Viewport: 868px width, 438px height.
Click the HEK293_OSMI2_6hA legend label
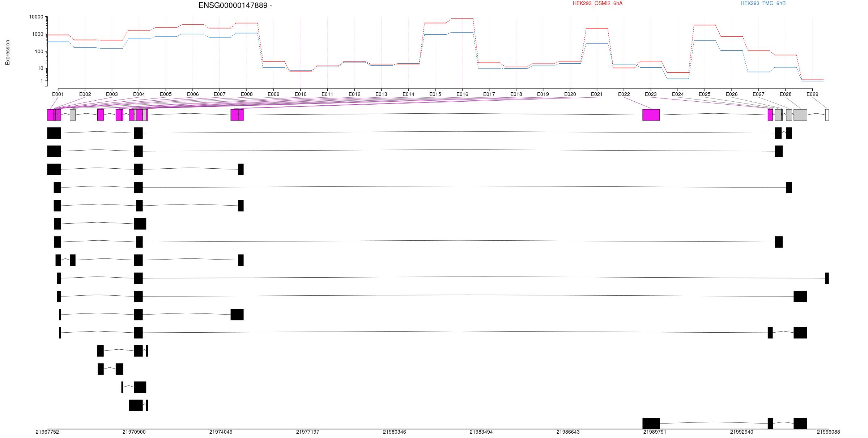[597, 3]
